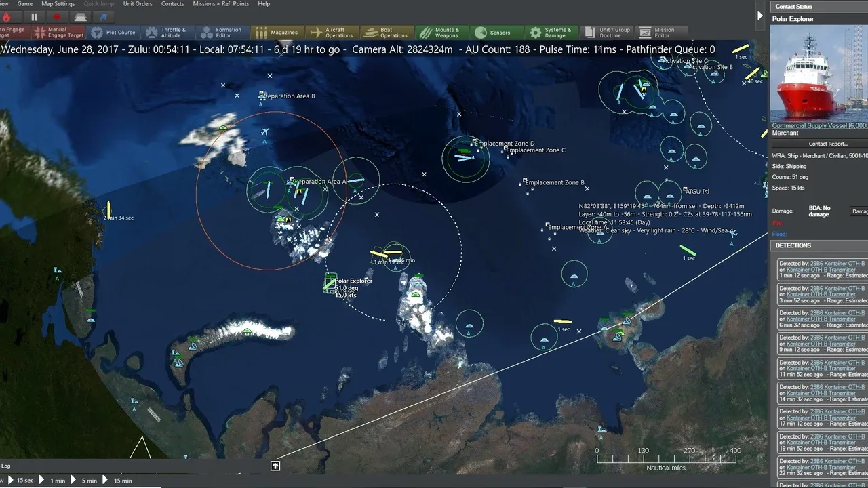Open Commercial Supply Vessel database link
868x488 pixels.
[x=819, y=125]
